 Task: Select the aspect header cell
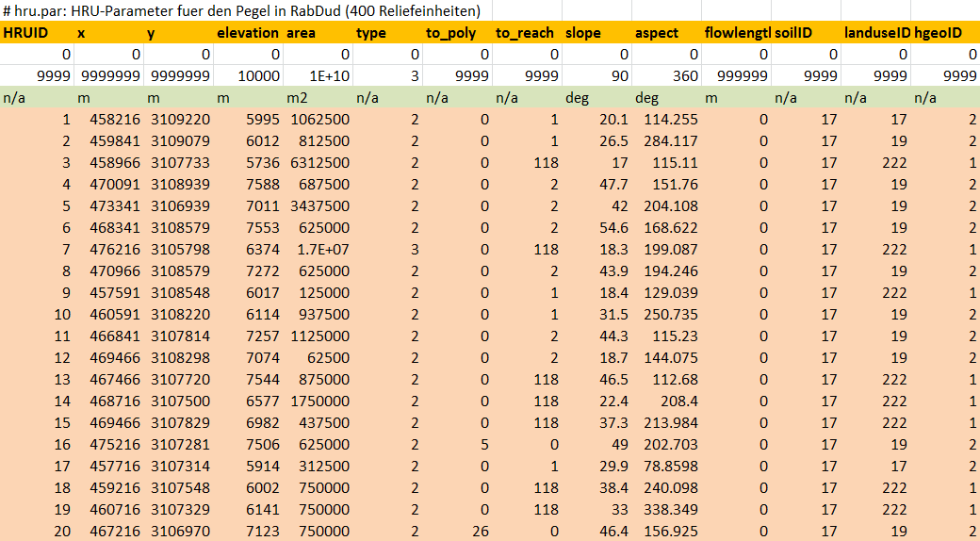point(667,33)
